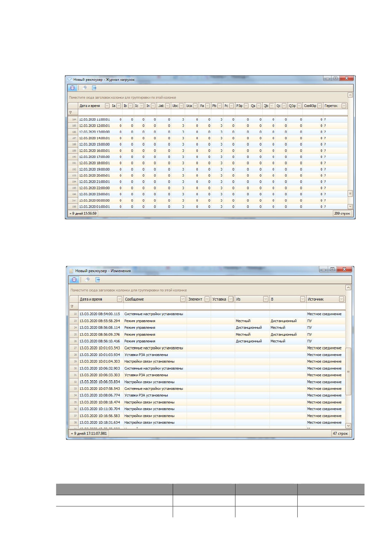Click the Источник filter row field
The image size is (392, 555).
coord(326,306)
